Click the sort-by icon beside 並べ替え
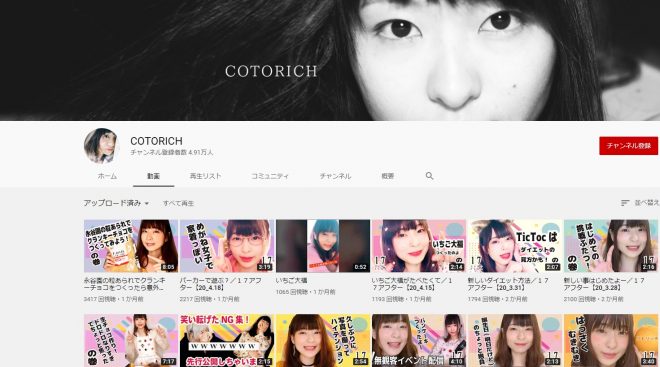660x367 pixels. (x=625, y=203)
